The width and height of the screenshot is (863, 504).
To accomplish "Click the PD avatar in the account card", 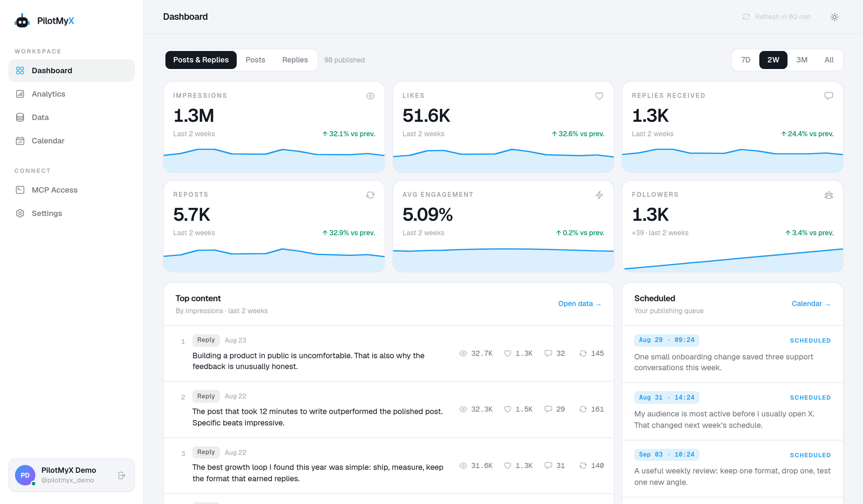I will pyautogui.click(x=25, y=475).
